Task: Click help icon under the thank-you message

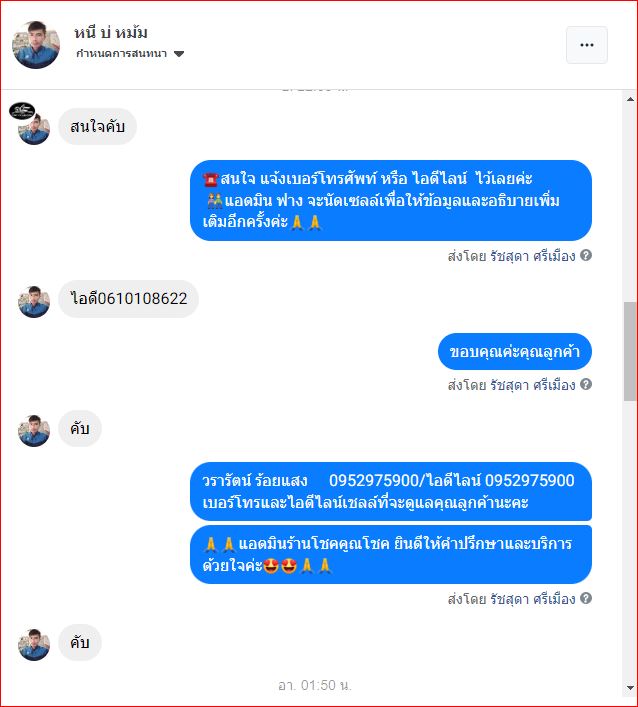Action: click(586, 384)
